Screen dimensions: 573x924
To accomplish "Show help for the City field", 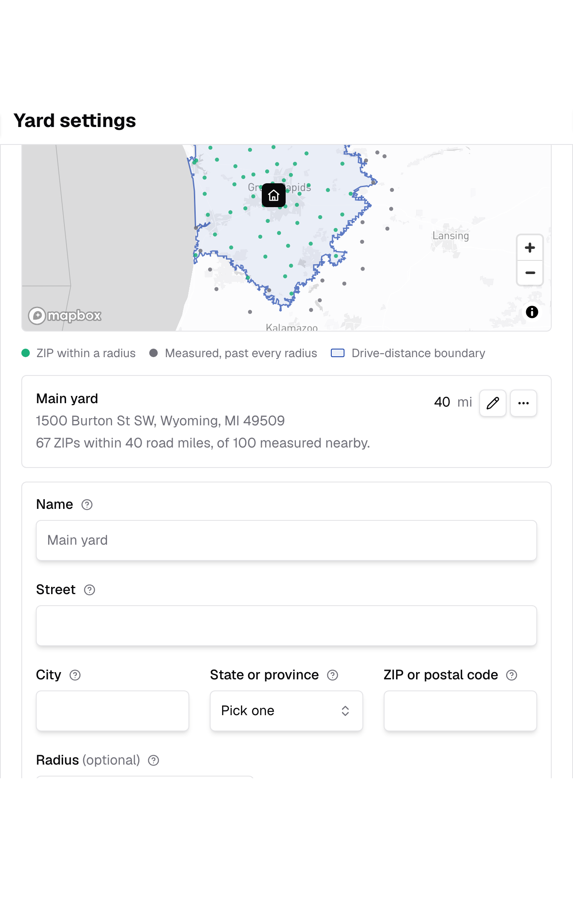I will (75, 675).
